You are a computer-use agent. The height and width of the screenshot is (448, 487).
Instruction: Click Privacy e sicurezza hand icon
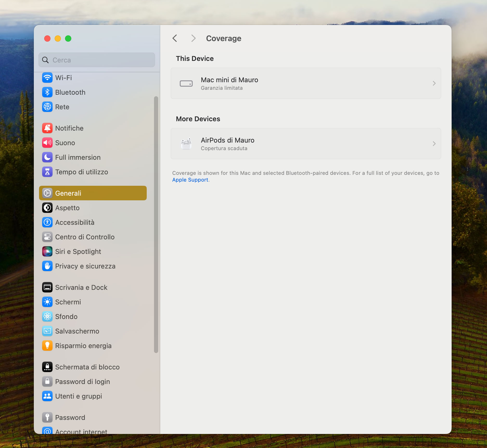point(47,266)
